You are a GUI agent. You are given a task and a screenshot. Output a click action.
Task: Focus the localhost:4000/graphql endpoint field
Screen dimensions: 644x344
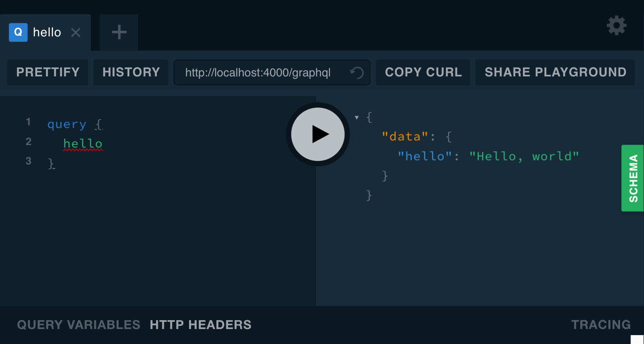[258, 73]
